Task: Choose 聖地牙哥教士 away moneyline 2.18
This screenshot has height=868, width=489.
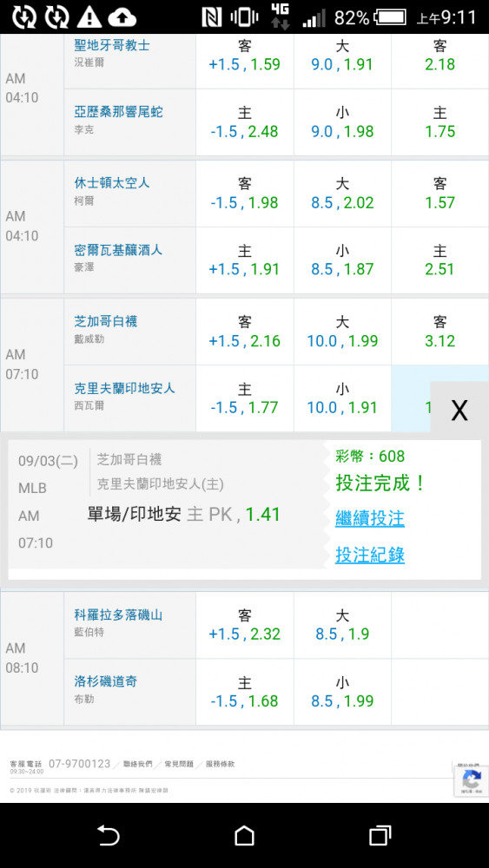Action: pos(439,56)
